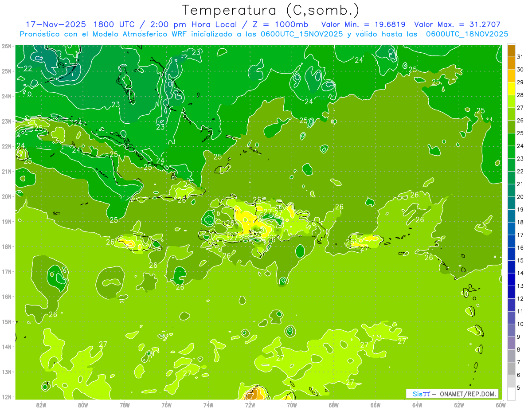Pick the dark orange swatch atop the color scale
The width and height of the screenshot is (532, 411).
tap(511, 51)
